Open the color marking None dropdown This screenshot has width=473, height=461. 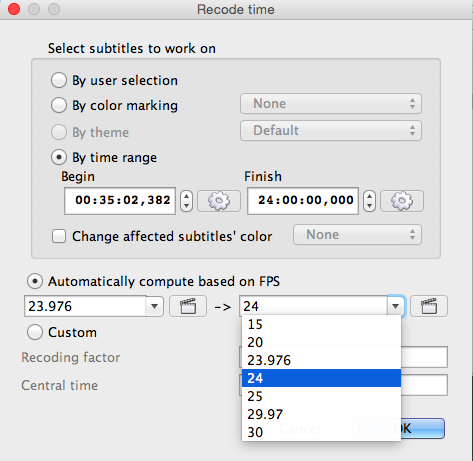(331, 104)
